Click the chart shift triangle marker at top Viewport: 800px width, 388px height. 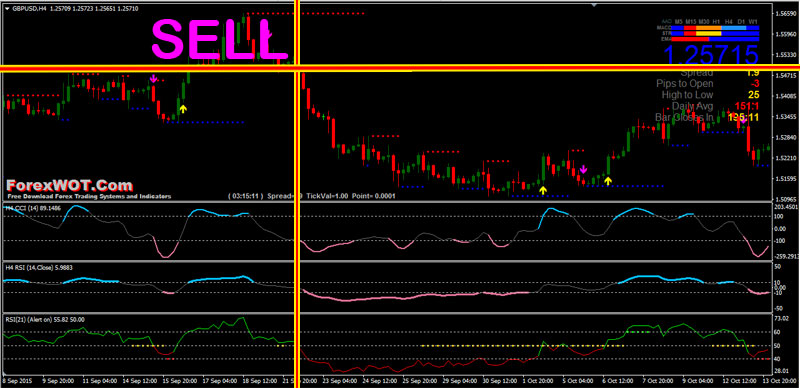pyautogui.click(x=593, y=5)
